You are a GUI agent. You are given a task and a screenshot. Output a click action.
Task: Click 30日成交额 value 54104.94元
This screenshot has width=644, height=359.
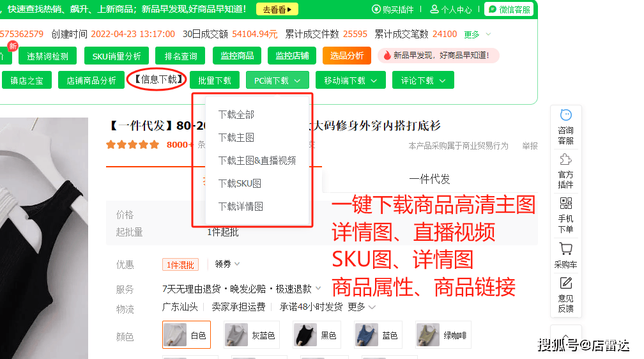[255, 34]
